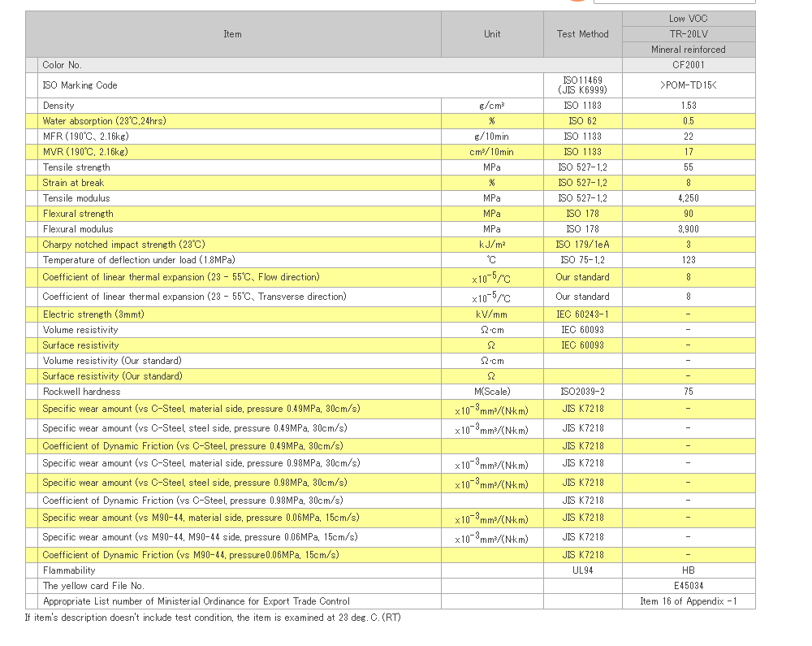Image resolution: width=812 pixels, height=646 pixels.
Task: Select the yellow card file number E45034
Action: click(x=688, y=586)
